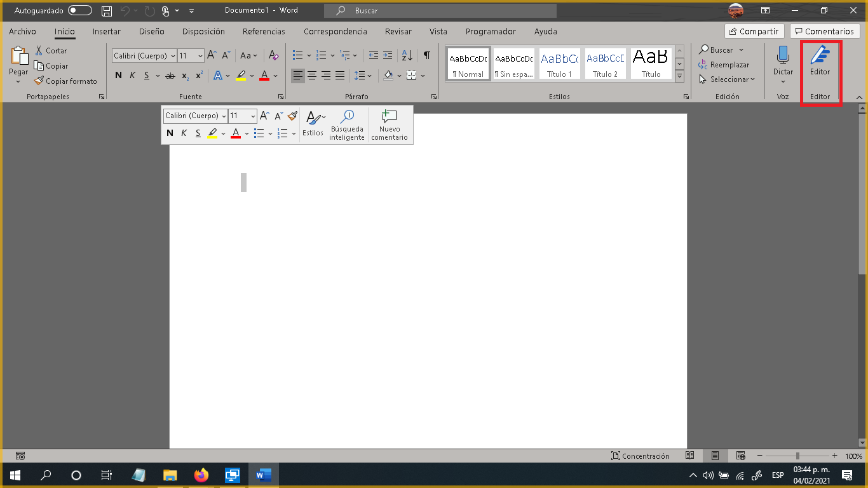Clear all formatting with the eraser icon
The width and height of the screenshot is (868, 488).
[x=273, y=56]
